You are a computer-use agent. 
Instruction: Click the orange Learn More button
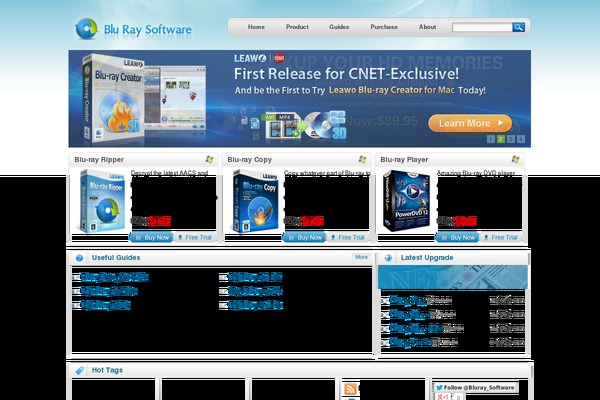(x=470, y=123)
